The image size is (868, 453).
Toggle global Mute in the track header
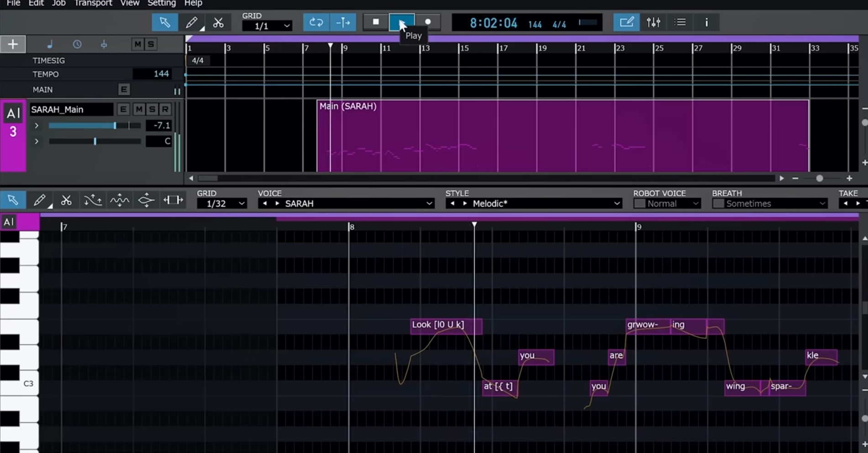click(x=137, y=44)
